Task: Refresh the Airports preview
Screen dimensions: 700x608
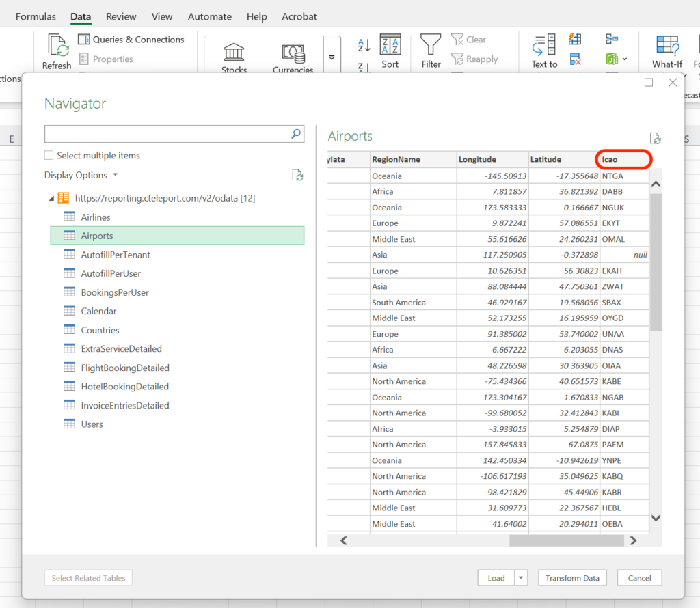Action: point(655,138)
